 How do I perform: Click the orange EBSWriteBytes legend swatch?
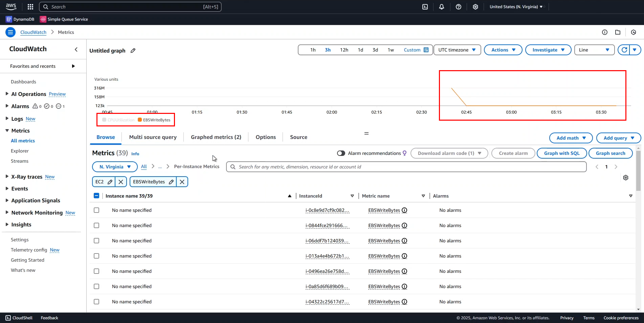pos(140,120)
